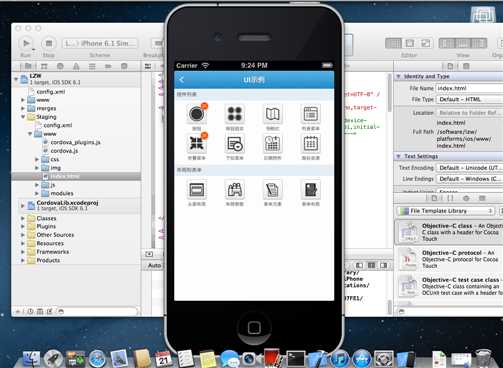Open the iPhone 6.1 Simulator scheme selector

tap(100, 43)
